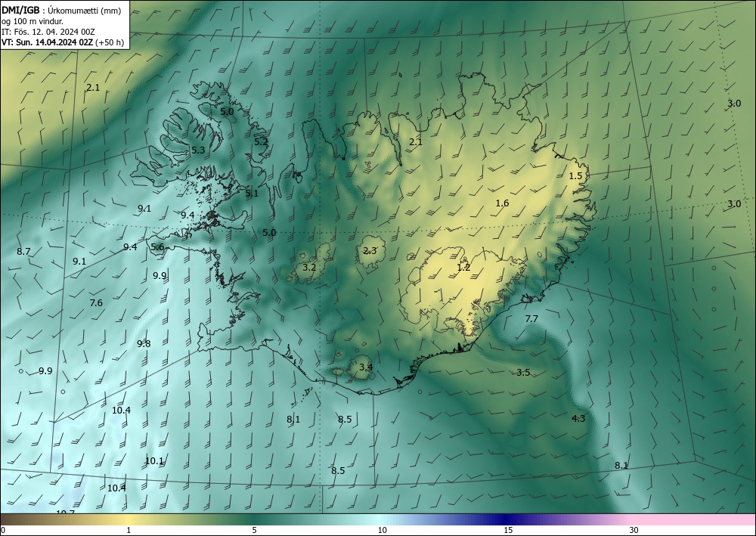Click the yellow segment of the colour bar
Viewport: 756px width, 536px height.
coord(128,519)
